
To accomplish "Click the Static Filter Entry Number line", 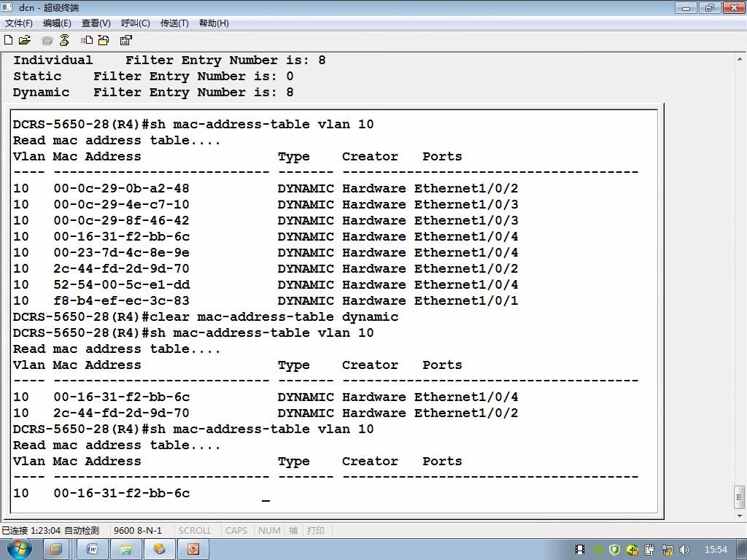I will click(153, 76).
